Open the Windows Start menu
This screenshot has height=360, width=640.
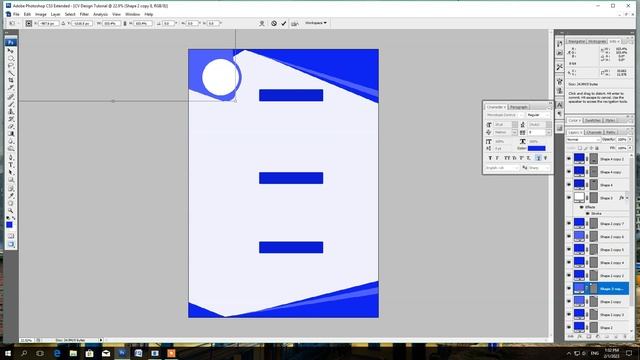[x=7, y=353]
